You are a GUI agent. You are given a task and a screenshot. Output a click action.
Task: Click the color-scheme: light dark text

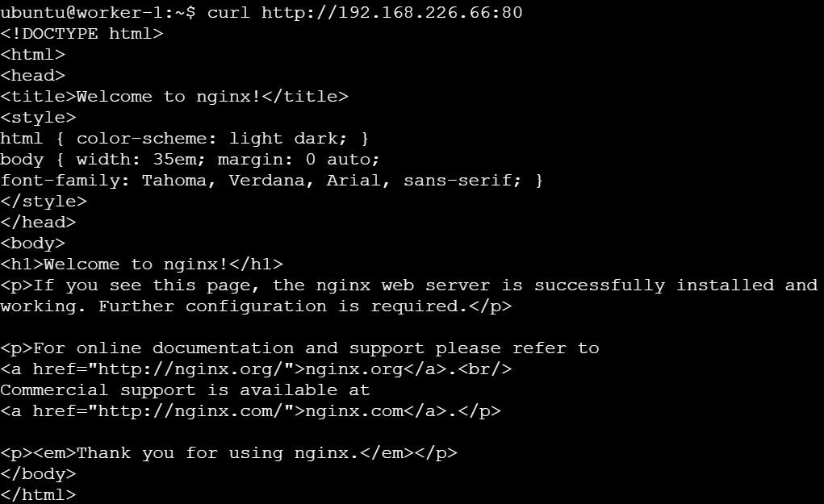pyautogui.click(x=211, y=139)
